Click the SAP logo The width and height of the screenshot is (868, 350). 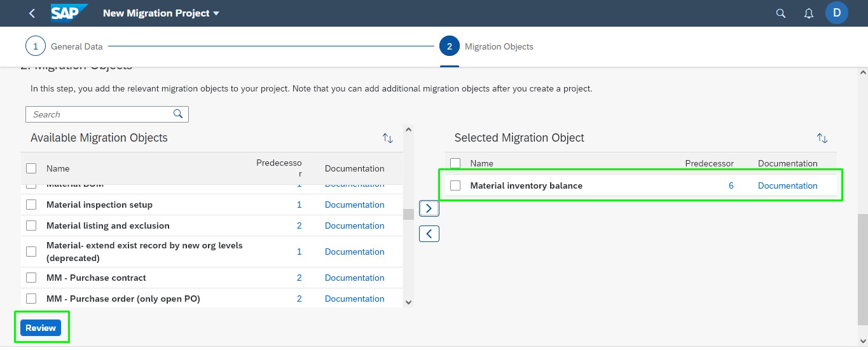(68, 13)
